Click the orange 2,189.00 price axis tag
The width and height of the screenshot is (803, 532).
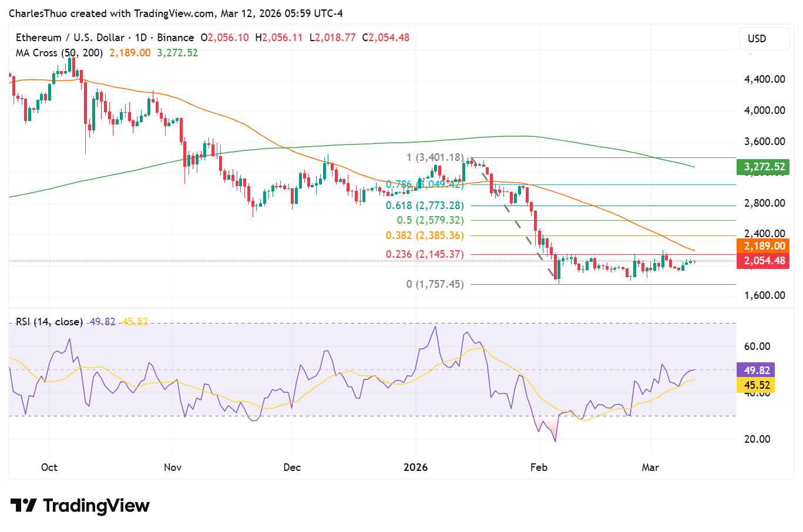click(764, 247)
